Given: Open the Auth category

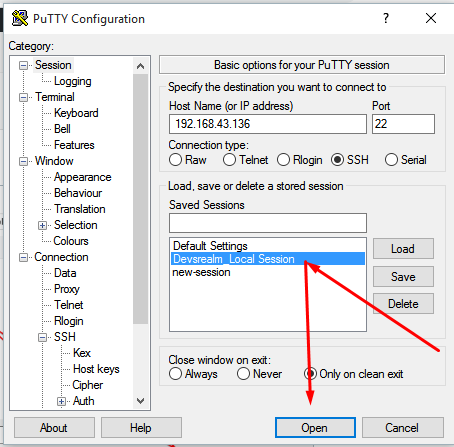Looking at the screenshot, I should 84,401.
